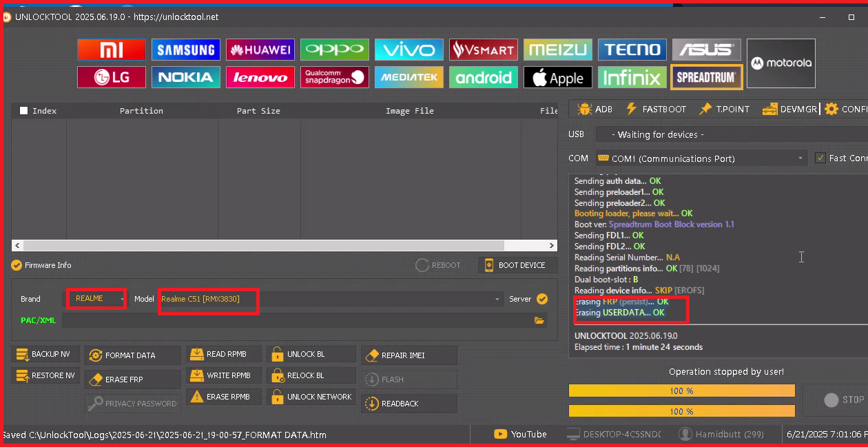Pick the Motorola brand logo

[781, 63]
